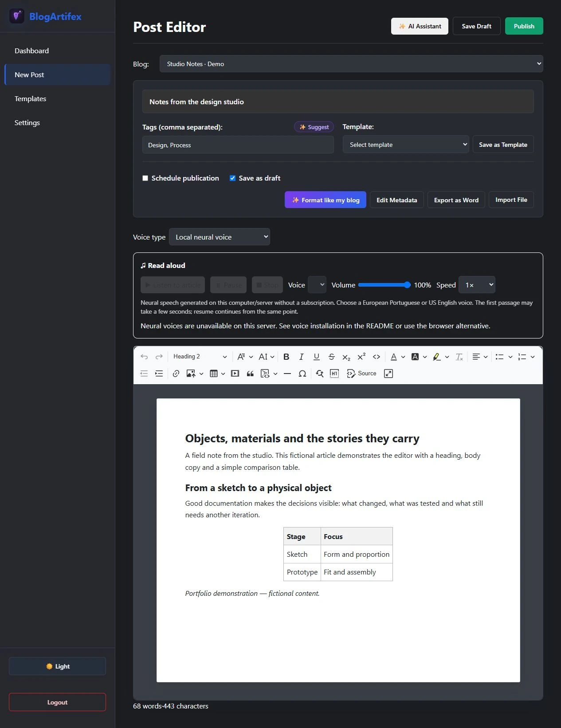Open Templates in sidebar
Screen dimensions: 561x728
[58, 98]
